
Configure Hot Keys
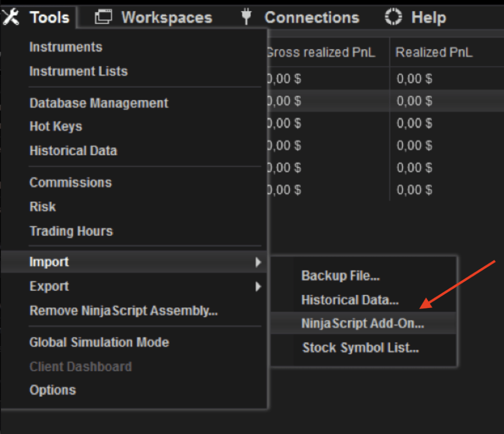point(56,126)
